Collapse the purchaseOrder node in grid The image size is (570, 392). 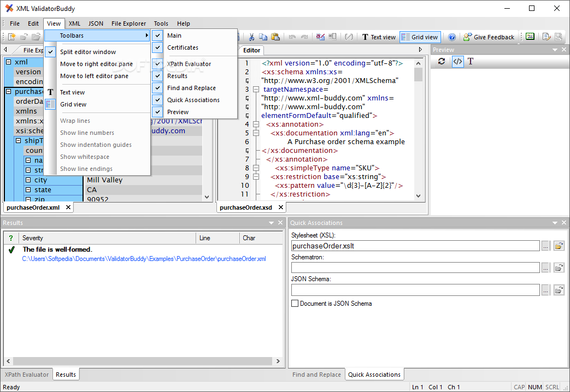click(9, 92)
